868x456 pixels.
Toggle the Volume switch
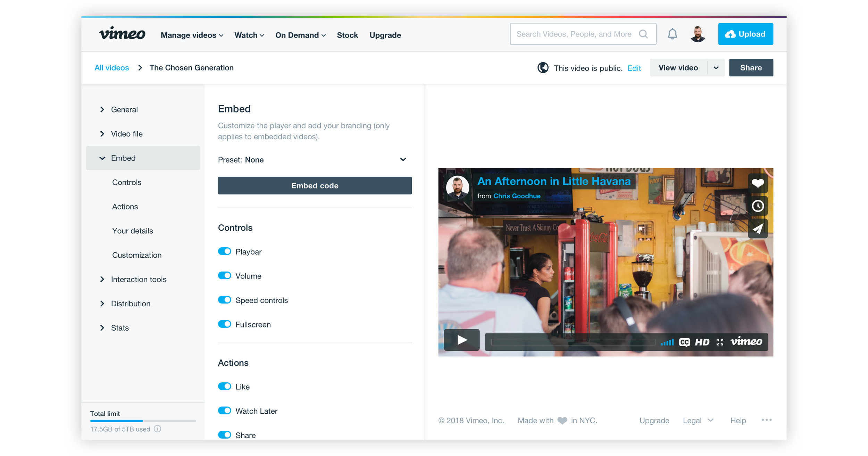224,276
